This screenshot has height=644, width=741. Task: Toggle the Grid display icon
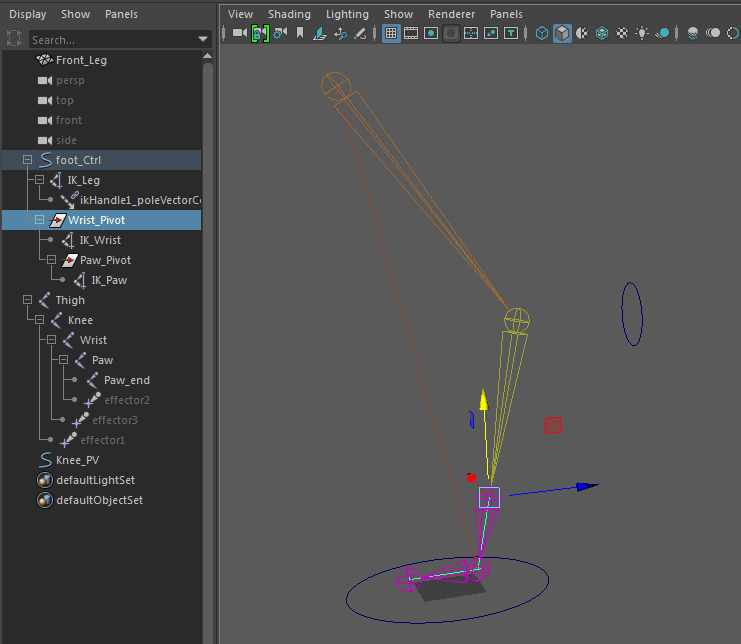click(x=391, y=33)
